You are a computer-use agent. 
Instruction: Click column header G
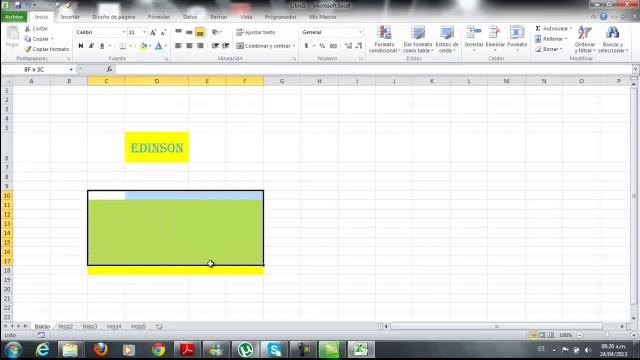click(x=282, y=81)
